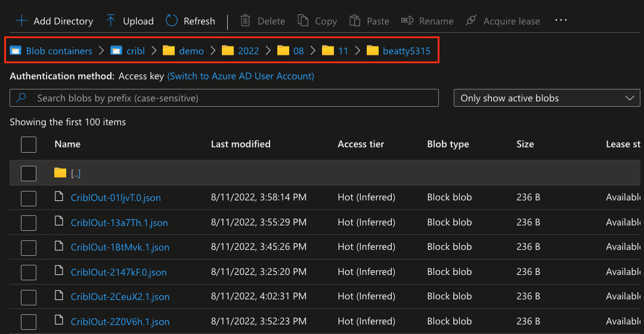
Task: Jump to the 2022 folder breadcrumb
Action: (248, 51)
